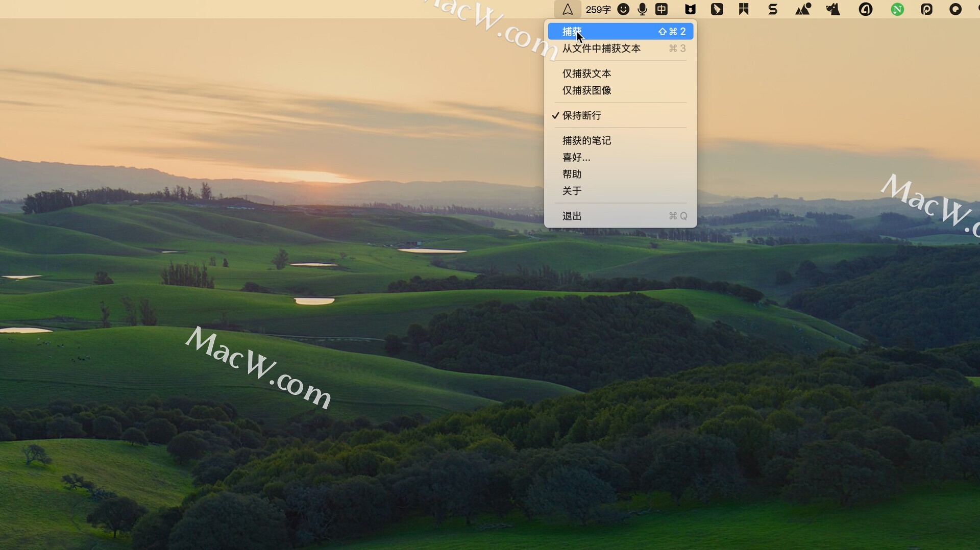Viewport: 980px width, 550px height.
Task: Click the 中 input method icon
Action: [x=661, y=9]
